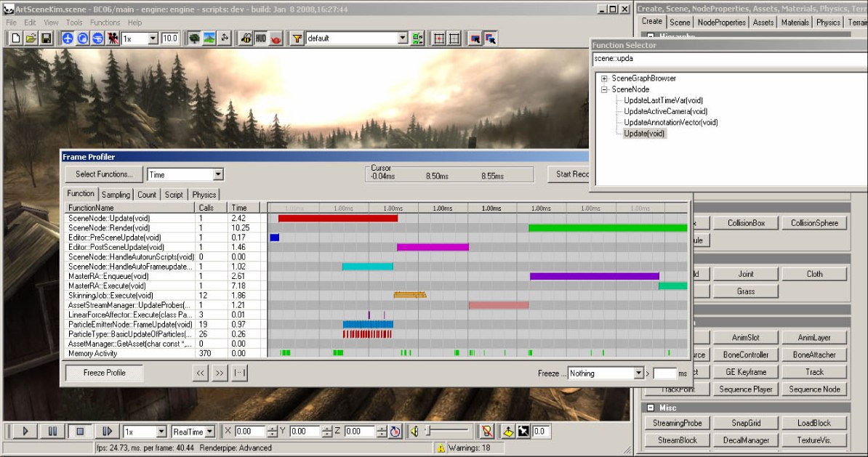Click the tree vegetation toolbar icon
This screenshot has width=868, height=457.
tap(194, 39)
